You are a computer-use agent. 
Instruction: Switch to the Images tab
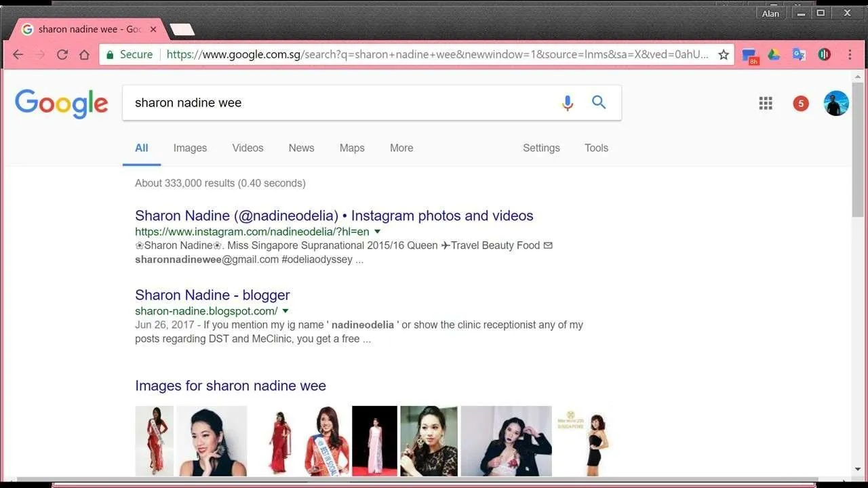(190, 148)
